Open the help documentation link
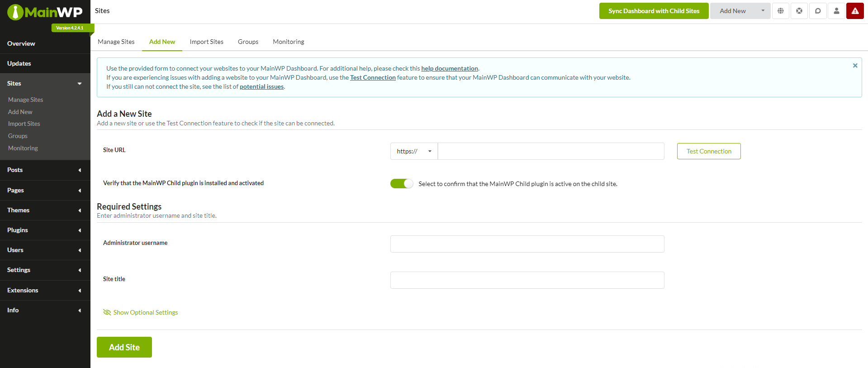The width and height of the screenshot is (868, 368). (450, 68)
